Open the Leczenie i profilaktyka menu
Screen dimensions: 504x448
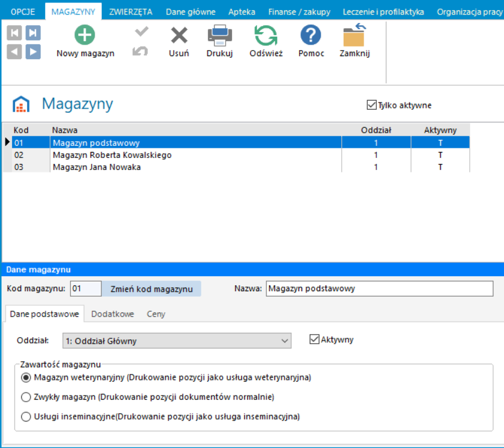(x=383, y=12)
